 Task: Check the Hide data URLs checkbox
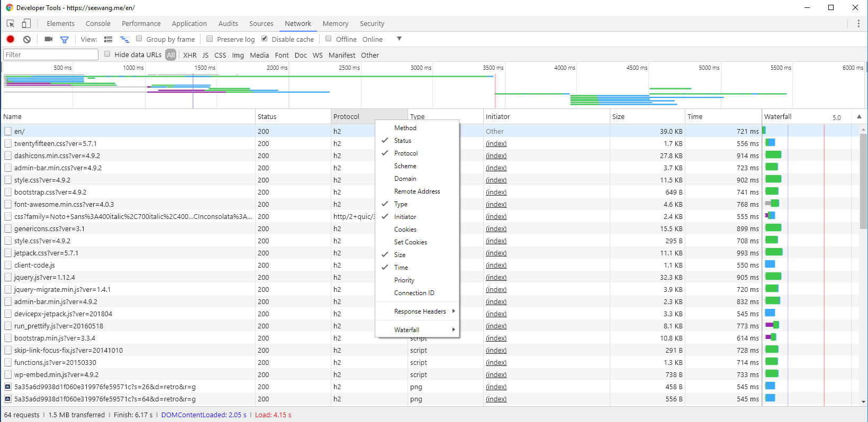107,54
